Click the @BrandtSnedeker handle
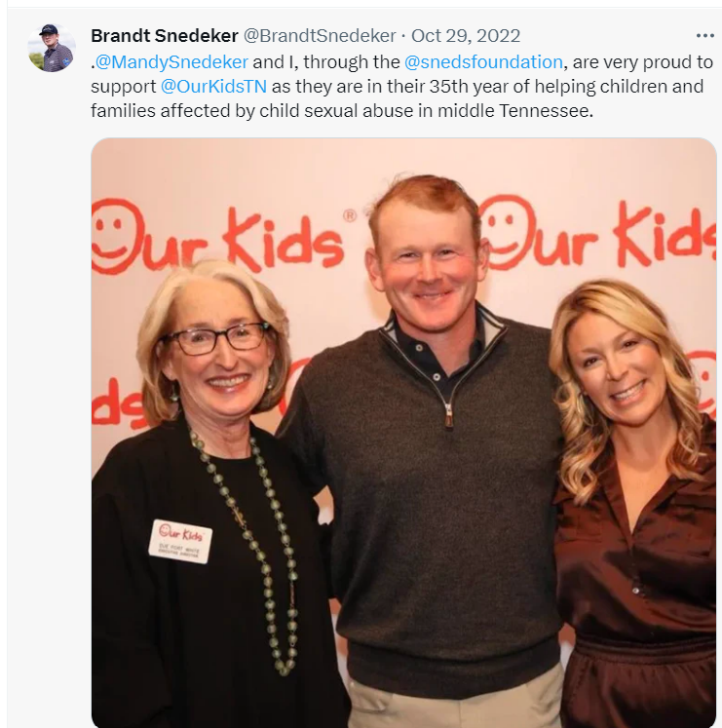 (x=320, y=36)
